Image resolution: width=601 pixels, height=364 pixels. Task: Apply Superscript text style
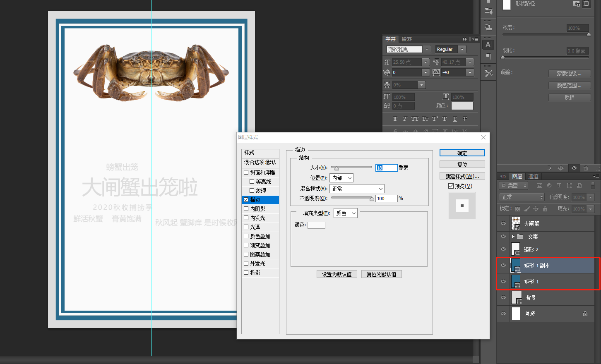pos(435,119)
